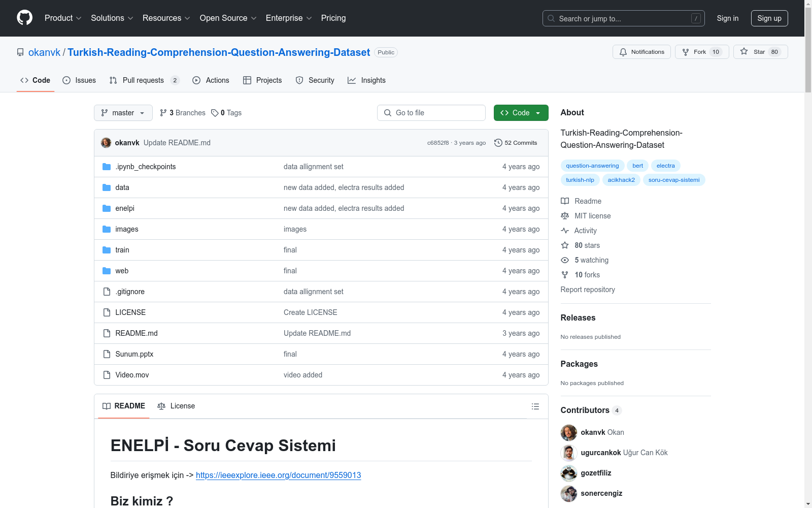Expand the Open Source menu
Screen dimensions: 812x508
(x=228, y=18)
